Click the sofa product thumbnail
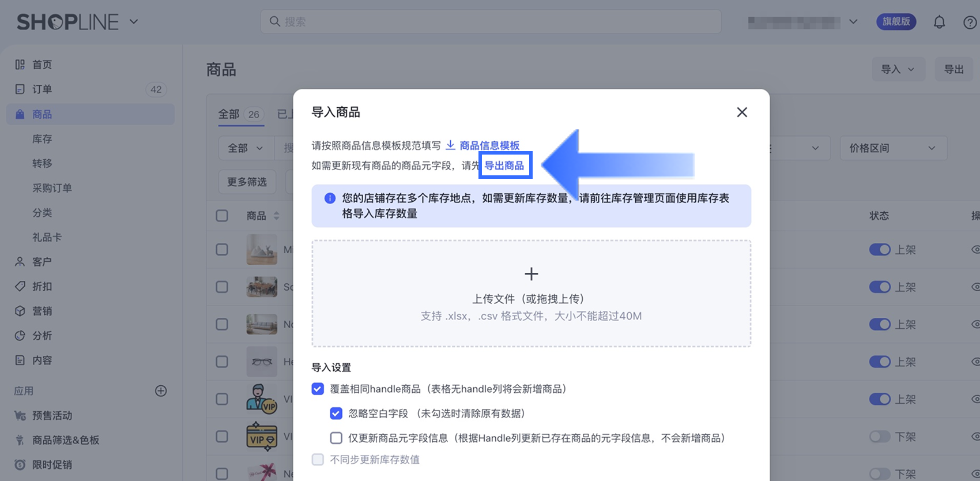The height and width of the screenshot is (481, 980). click(262, 324)
